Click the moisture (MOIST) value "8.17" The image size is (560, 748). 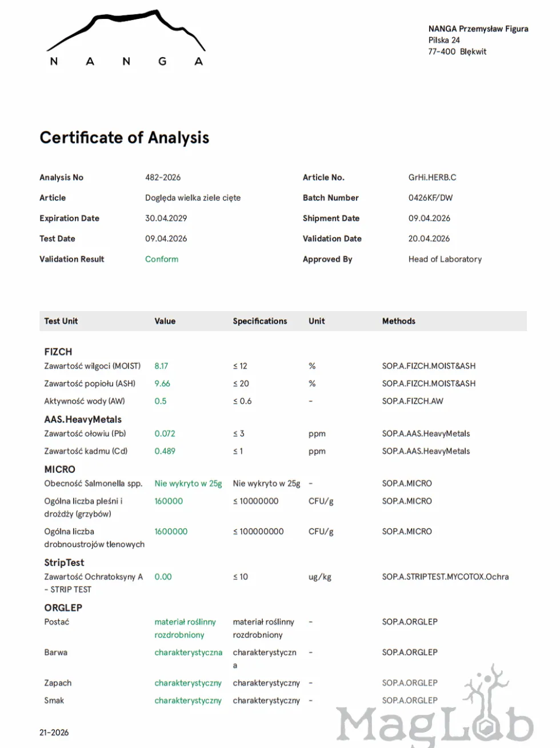tap(161, 366)
